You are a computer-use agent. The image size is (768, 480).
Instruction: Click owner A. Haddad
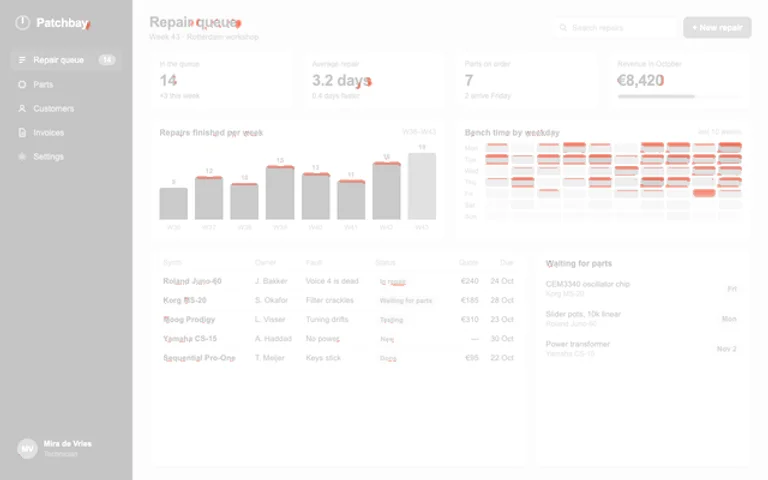tap(273, 338)
